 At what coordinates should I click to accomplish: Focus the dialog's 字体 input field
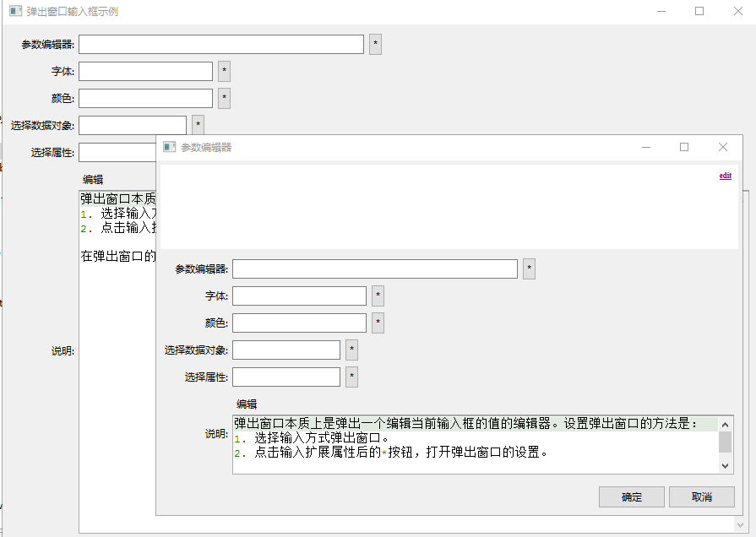[x=299, y=296]
